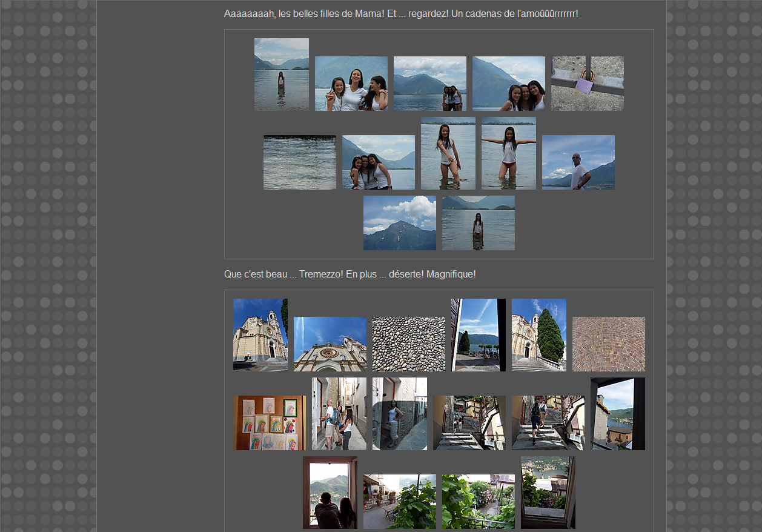View the mountain peak with clouds thumbnail
This screenshot has width=762, height=532.
(399, 223)
